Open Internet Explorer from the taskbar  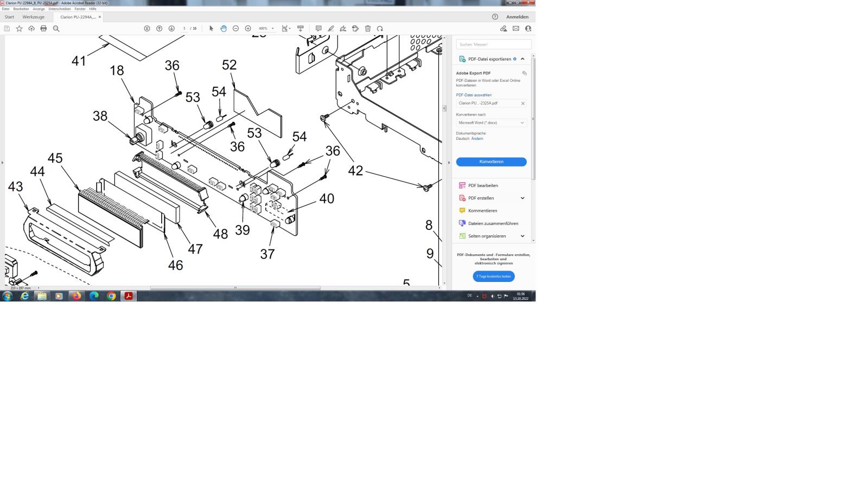(x=25, y=296)
